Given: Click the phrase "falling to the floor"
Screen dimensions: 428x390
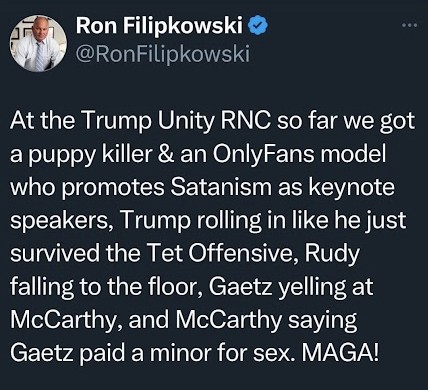Looking at the screenshot, I should coord(106,288).
